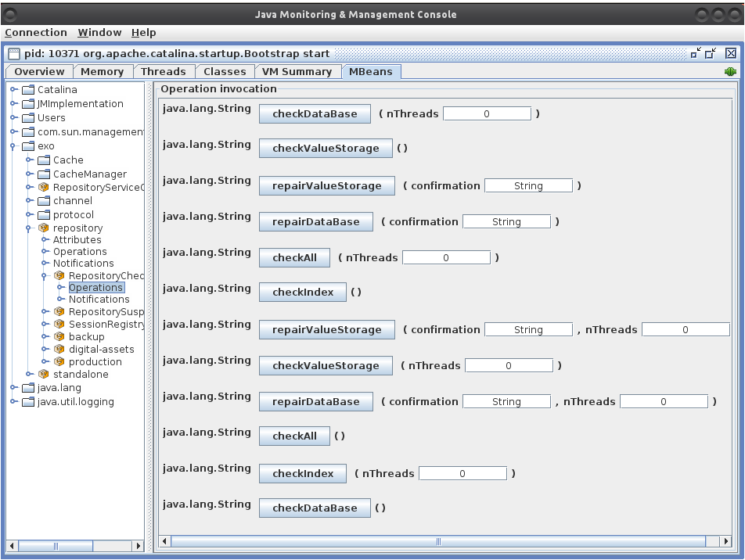Click the standalone MBean bean icon
Image resolution: width=745 pixels, height=560 pixels.
[44, 375]
